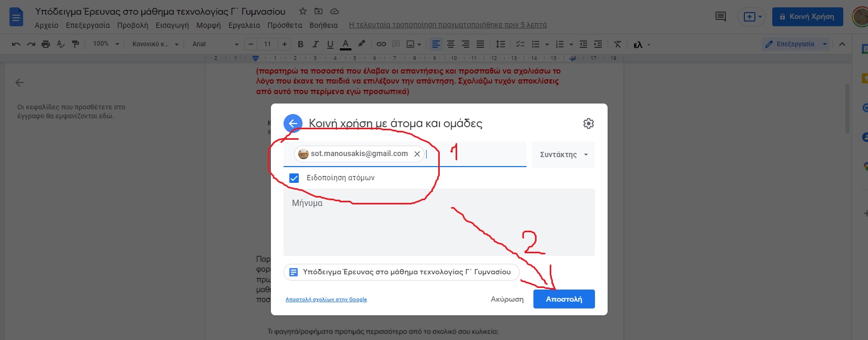Select the Paint format roller icon
The width and height of the screenshot is (868, 340).
(75, 44)
